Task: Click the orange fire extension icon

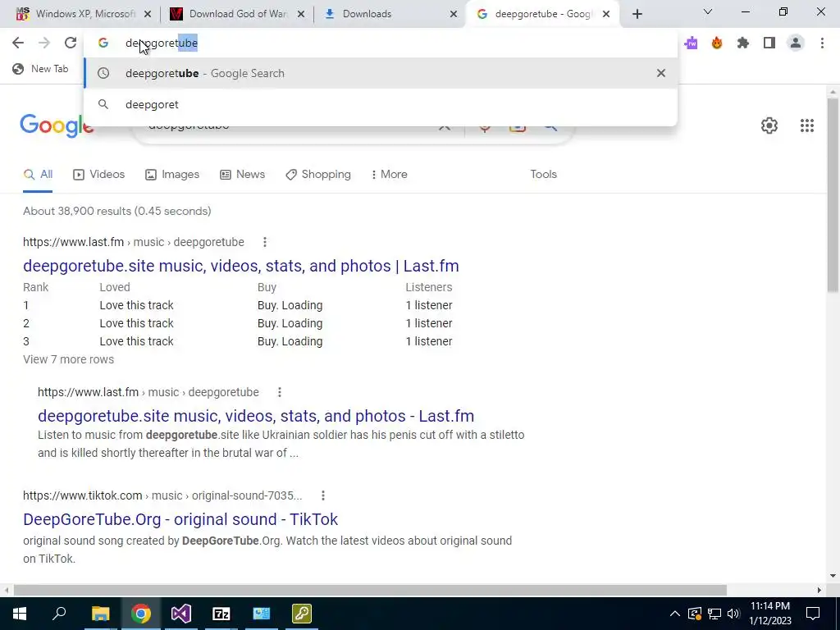Action: click(x=717, y=43)
